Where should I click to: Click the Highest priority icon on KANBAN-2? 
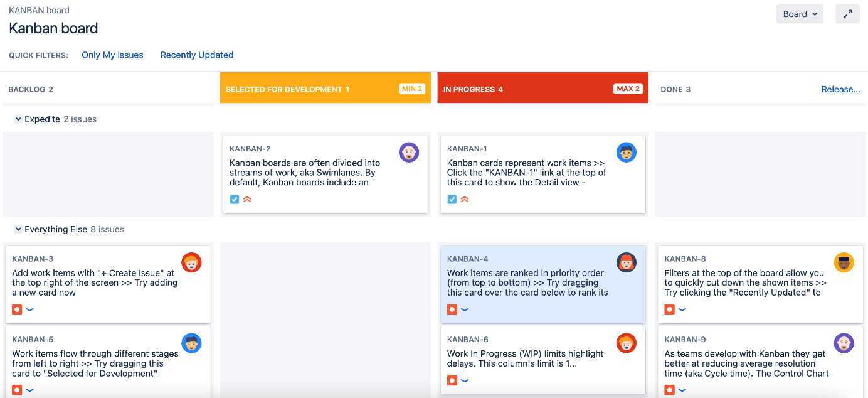coord(248,199)
